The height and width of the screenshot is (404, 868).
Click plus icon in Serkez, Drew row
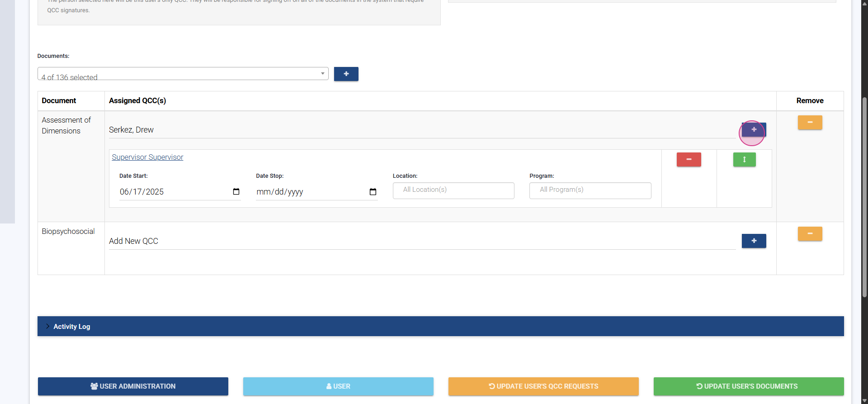754,130
